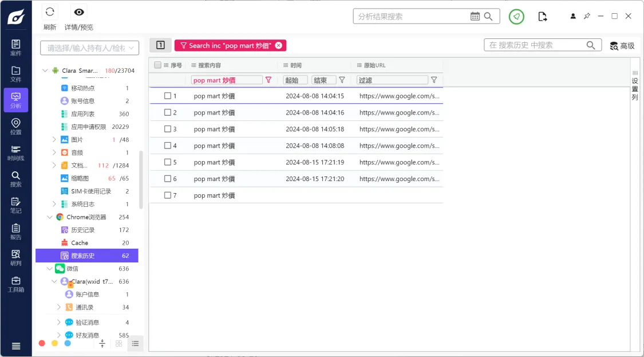Click 搜索内容 pink filter funnel icon
The image size is (644, 357).
click(268, 80)
